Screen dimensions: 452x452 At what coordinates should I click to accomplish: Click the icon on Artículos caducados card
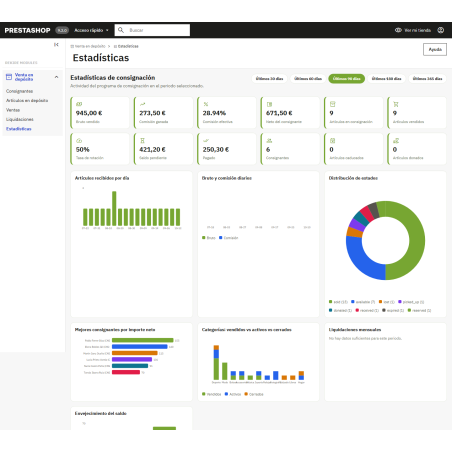332,141
